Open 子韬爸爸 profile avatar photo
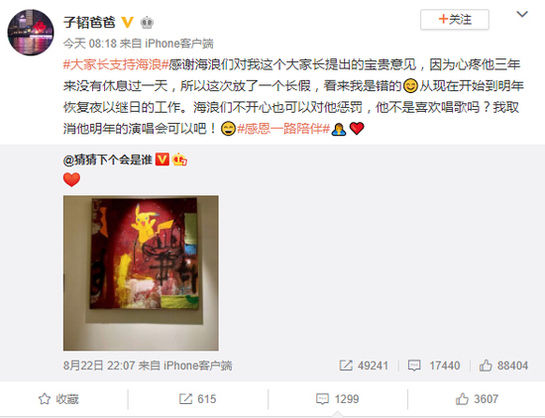 coord(31,32)
